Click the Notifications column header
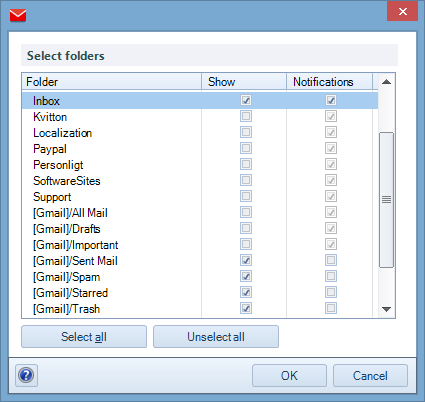425x402 pixels. point(330,82)
